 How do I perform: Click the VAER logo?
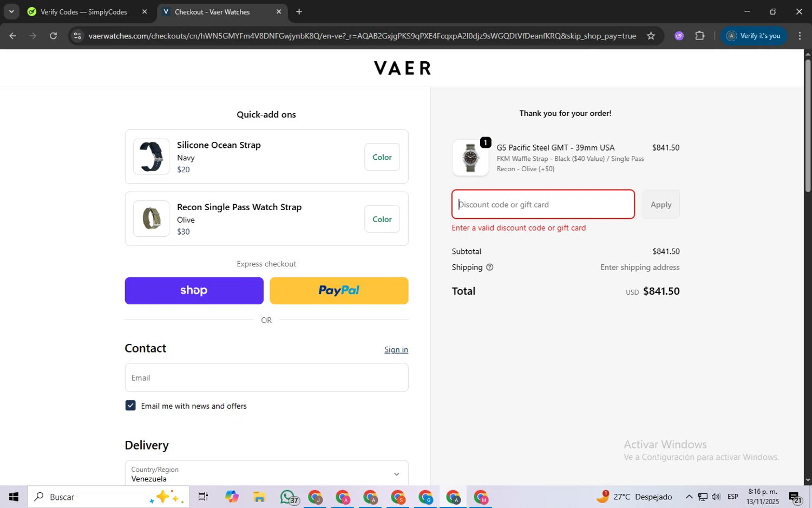point(403,68)
